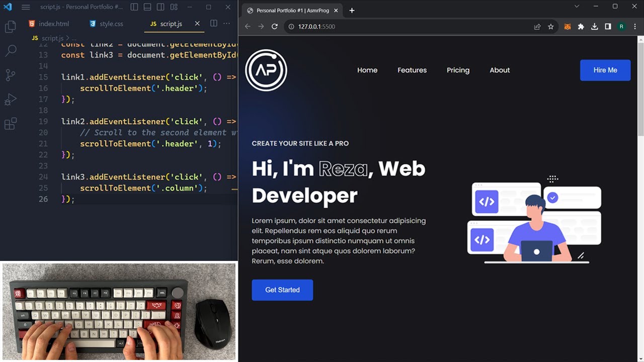Go forward in the Chrome browser
Viewport: 644px width, 362px height.
point(261,27)
